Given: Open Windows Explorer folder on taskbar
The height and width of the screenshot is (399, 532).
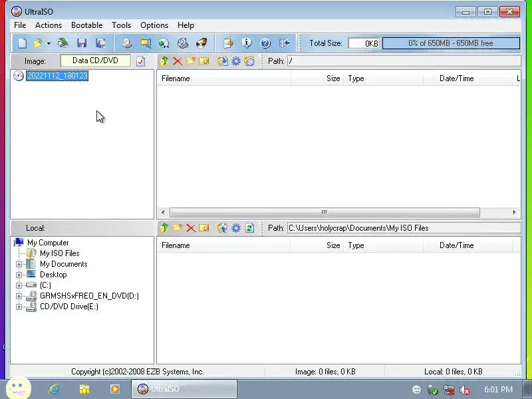Looking at the screenshot, I should tap(84, 389).
